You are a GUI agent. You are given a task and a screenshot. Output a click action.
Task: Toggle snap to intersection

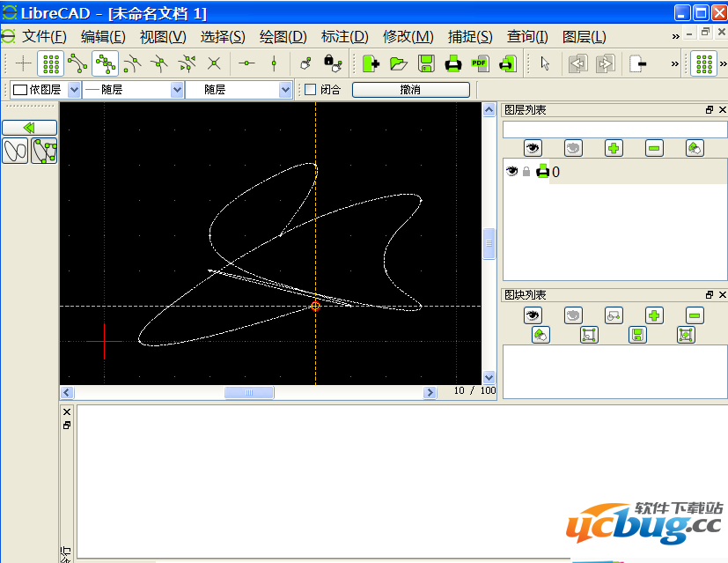tap(214, 63)
